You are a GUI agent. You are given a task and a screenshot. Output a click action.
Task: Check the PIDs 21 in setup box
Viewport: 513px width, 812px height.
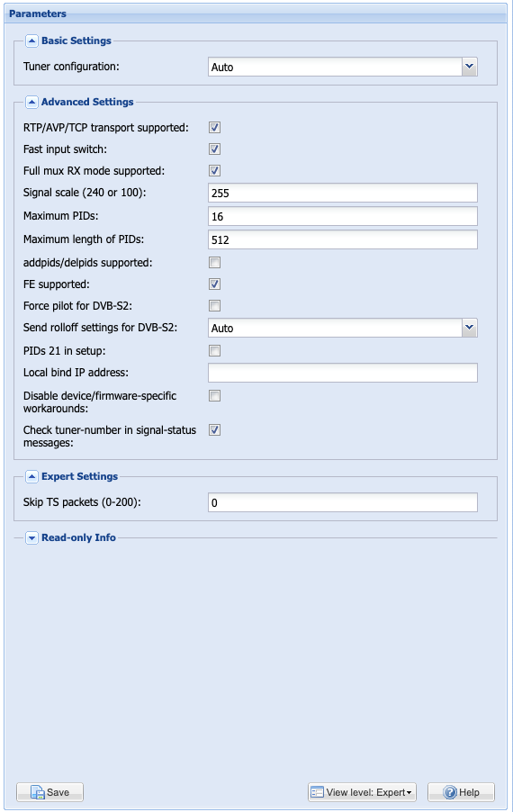(x=214, y=351)
